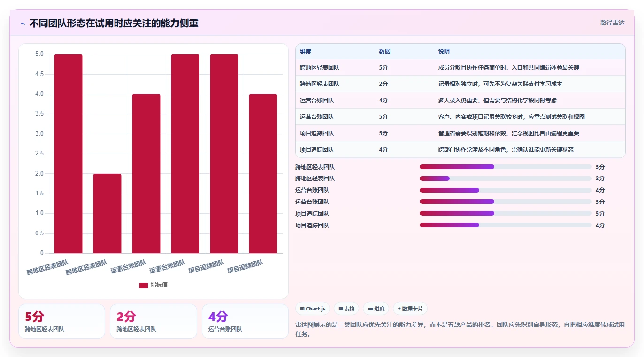The width and height of the screenshot is (644, 357).
Task: Click the 表格 chip
Action: pyautogui.click(x=346, y=309)
